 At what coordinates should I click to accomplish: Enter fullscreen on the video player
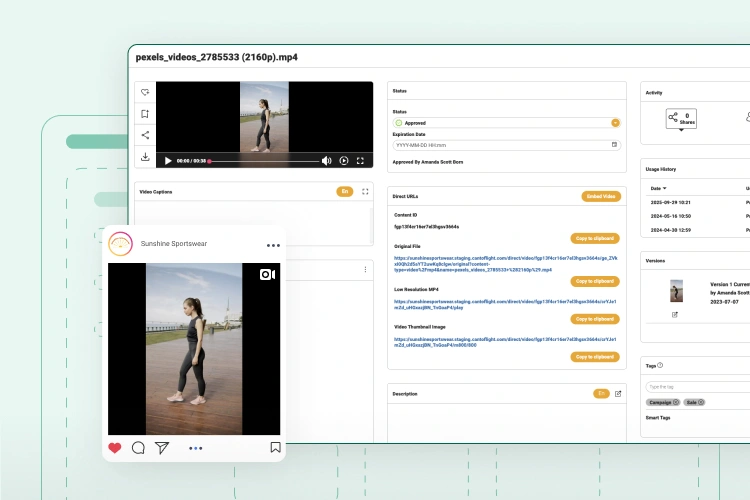pyautogui.click(x=361, y=160)
